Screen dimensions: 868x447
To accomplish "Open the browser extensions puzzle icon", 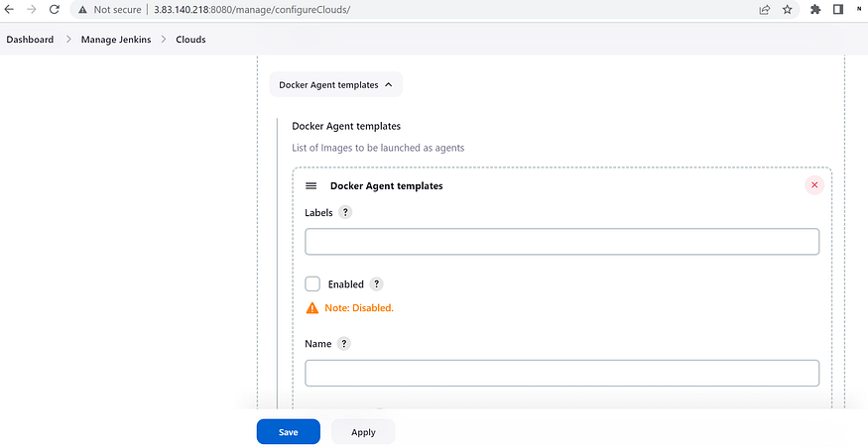I will [x=815, y=9].
